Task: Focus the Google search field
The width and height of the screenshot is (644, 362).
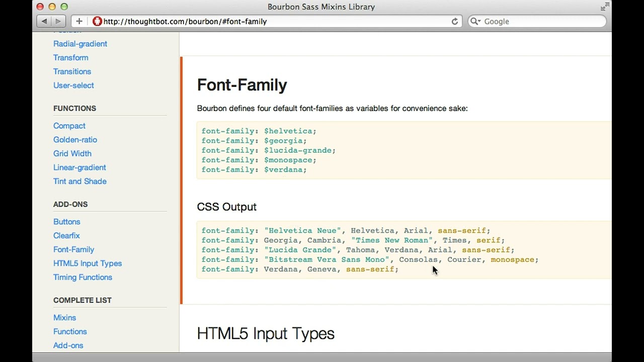Action: 537,21
